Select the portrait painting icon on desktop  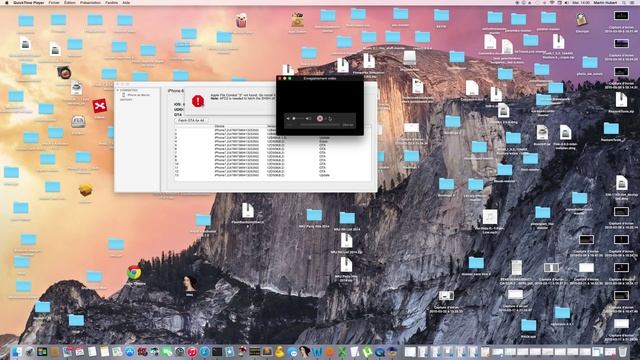pyautogui.click(x=189, y=283)
